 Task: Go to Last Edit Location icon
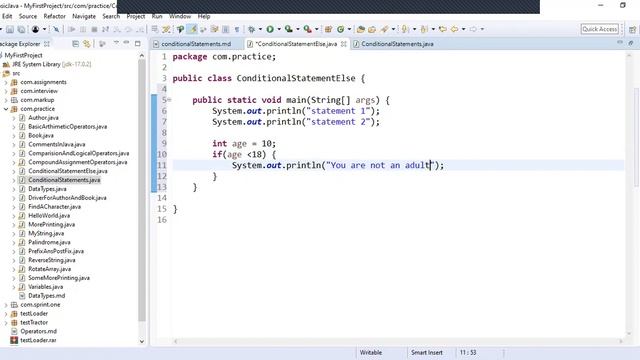click(x=442, y=29)
